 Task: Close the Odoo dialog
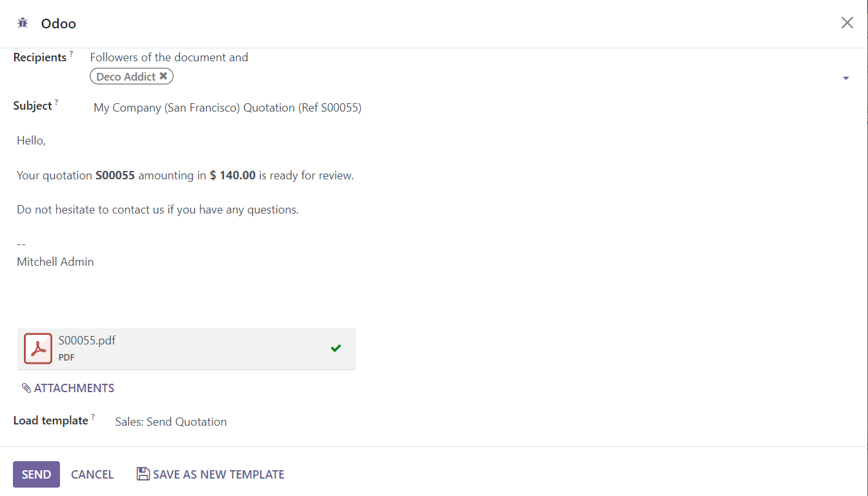[847, 23]
